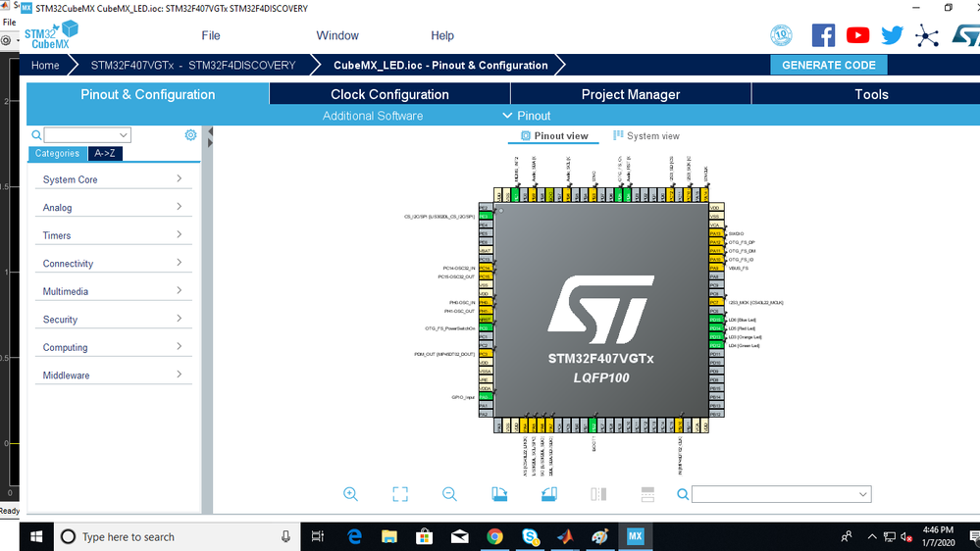Open Task View on the taskbar
This screenshot has width=980, height=551.
(x=318, y=536)
